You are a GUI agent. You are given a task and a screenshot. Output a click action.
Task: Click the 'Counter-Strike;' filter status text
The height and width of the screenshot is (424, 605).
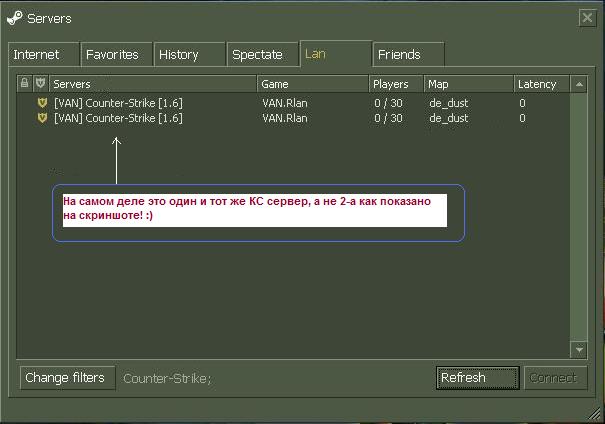click(x=167, y=378)
